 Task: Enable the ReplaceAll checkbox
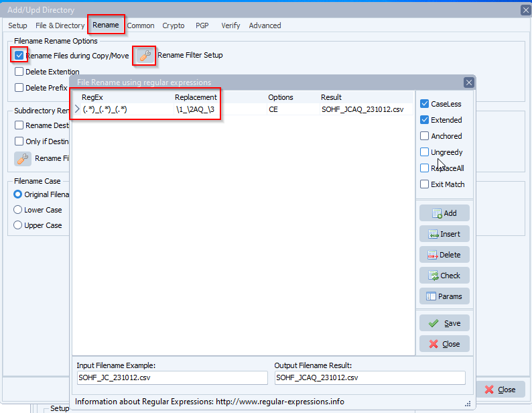tap(424, 168)
